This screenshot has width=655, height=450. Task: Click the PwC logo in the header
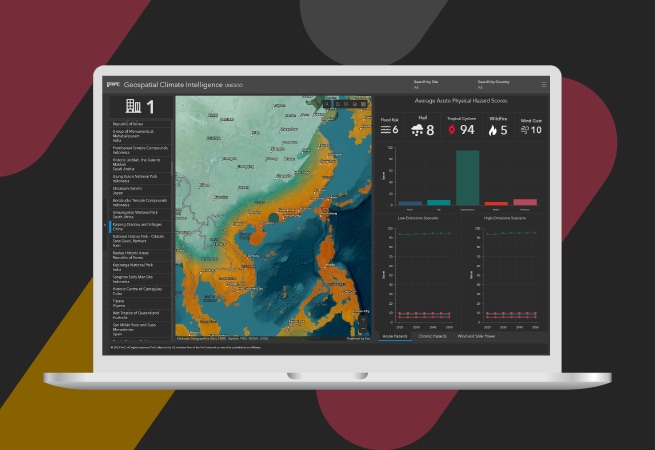pyautogui.click(x=113, y=84)
